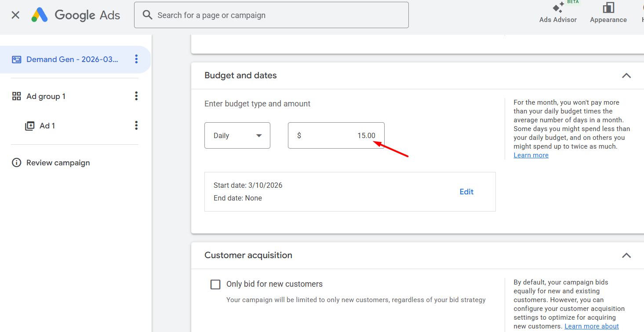The height and width of the screenshot is (332, 644).
Task: Open three-dot menu for Ad 1
Action: pos(136,126)
